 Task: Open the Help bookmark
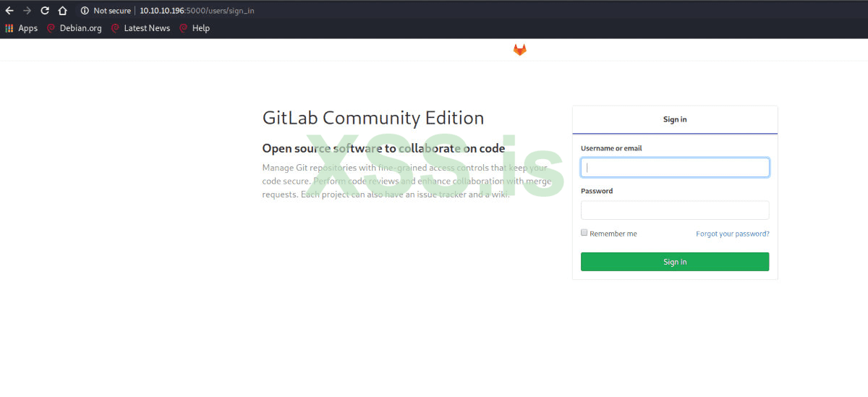(x=195, y=28)
